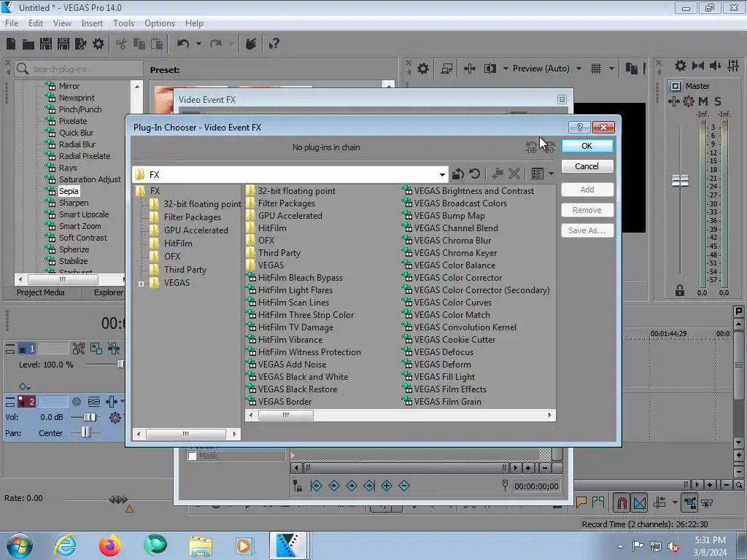Toggle the Mask checkbox in Video Event FX
This screenshot has height=560, width=747.
[192, 456]
